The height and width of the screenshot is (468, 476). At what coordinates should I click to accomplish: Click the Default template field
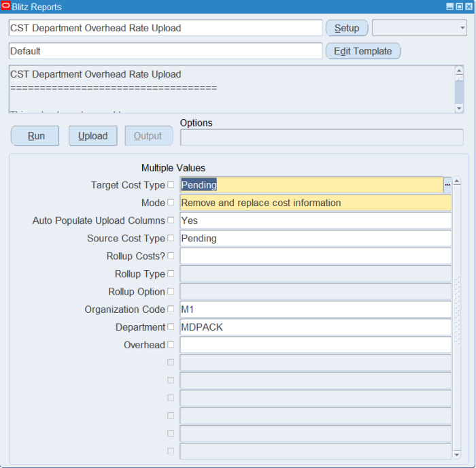click(165, 51)
